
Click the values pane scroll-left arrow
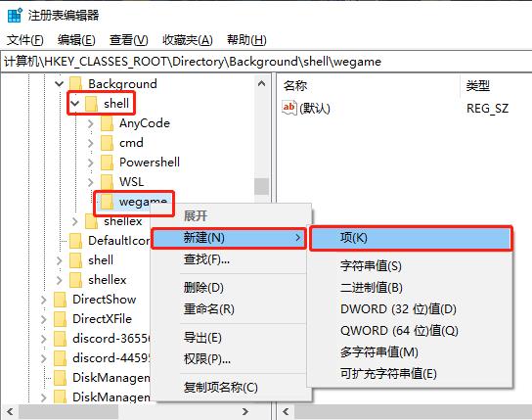tap(286, 411)
